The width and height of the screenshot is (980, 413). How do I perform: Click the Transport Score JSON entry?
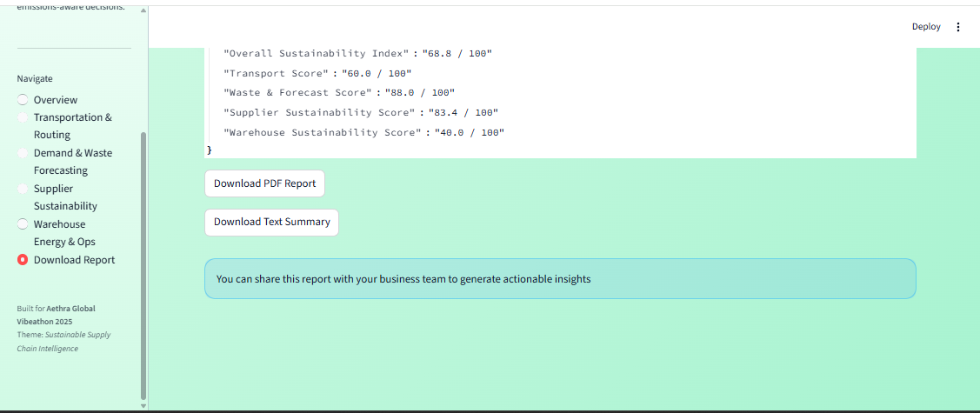[x=317, y=74]
